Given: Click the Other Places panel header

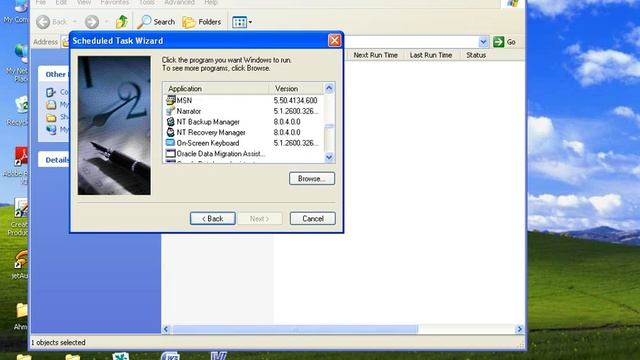Looking at the screenshot, I should tap(54, 74).
